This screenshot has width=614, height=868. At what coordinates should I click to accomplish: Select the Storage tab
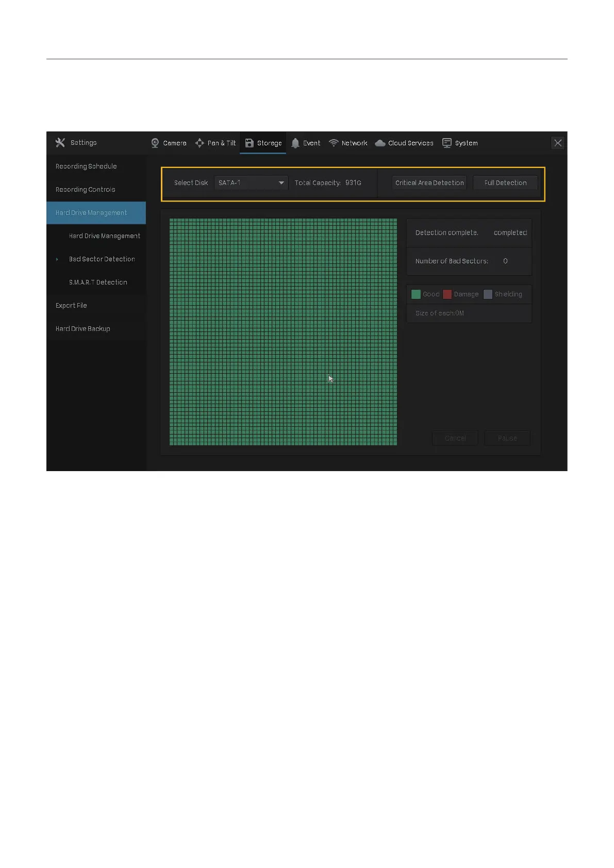coord(263,143)
